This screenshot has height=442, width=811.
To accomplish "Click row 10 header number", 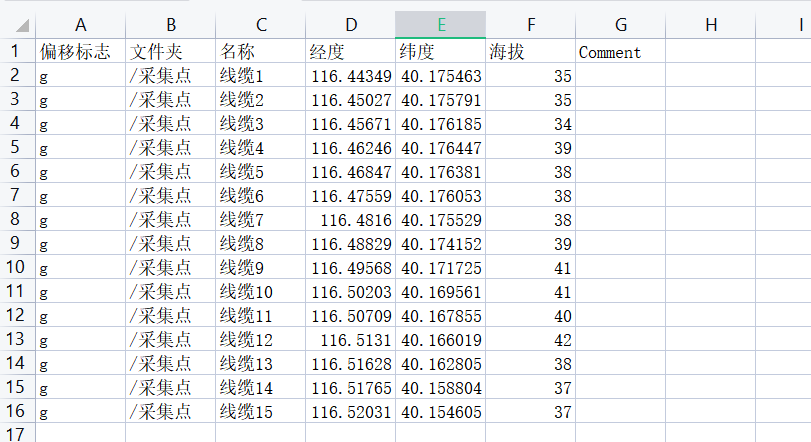I will [x=16, y=268].
